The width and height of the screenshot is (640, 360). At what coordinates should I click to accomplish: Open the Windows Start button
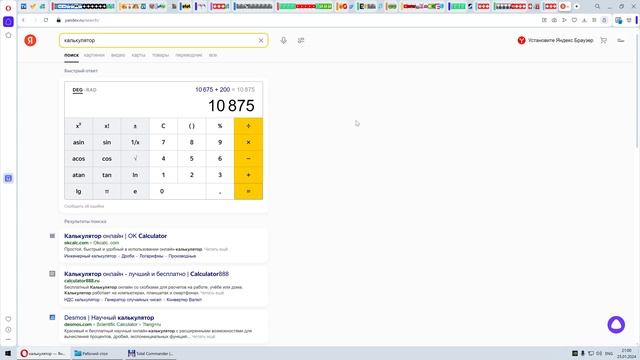(8, 353)
